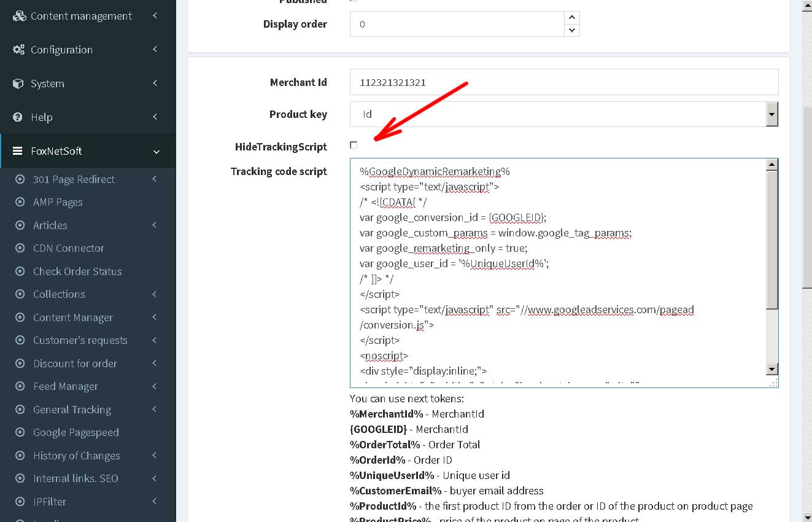
Task: Expand the Configuration chevron
Action: click(x=155, y=49)
